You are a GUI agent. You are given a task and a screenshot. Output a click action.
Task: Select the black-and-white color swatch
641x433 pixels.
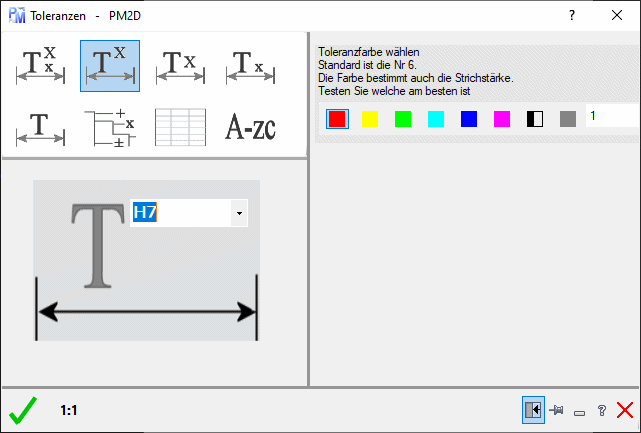pyautogui.click(x=535, y=119)
